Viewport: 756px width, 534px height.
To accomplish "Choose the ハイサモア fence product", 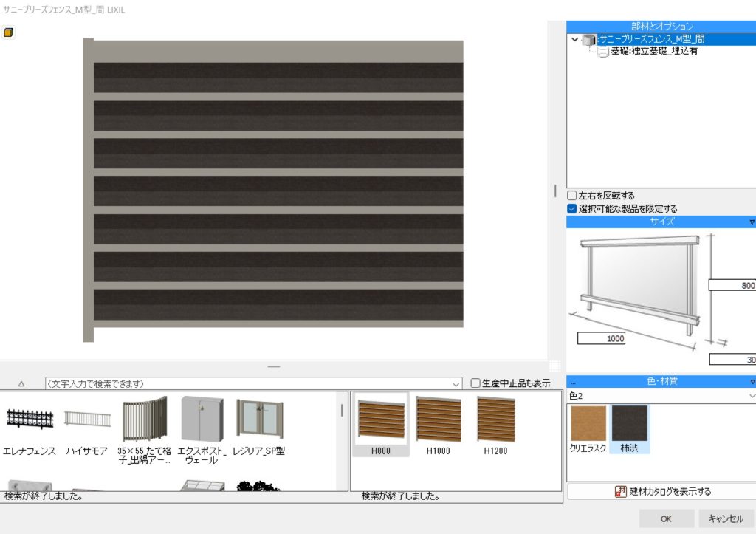I will click(86, 420).
